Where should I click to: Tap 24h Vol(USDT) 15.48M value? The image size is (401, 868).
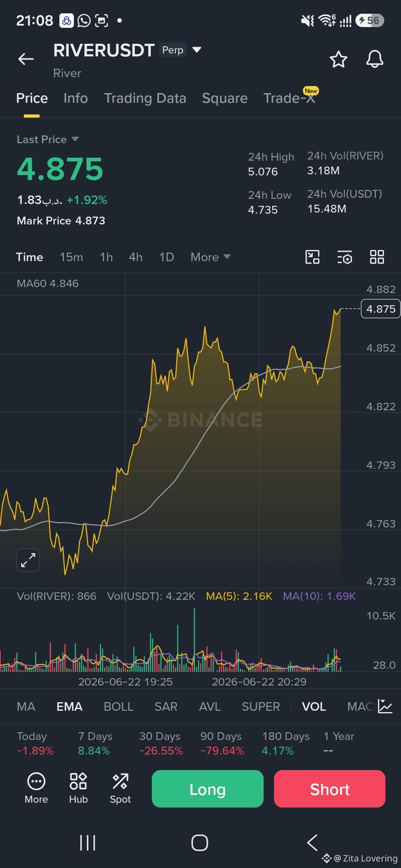[327, 209]
